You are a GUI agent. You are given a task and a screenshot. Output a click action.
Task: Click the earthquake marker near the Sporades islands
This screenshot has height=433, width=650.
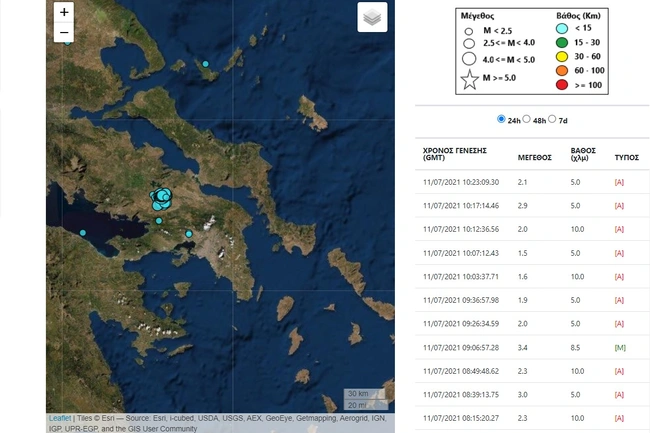pos(206,64)
